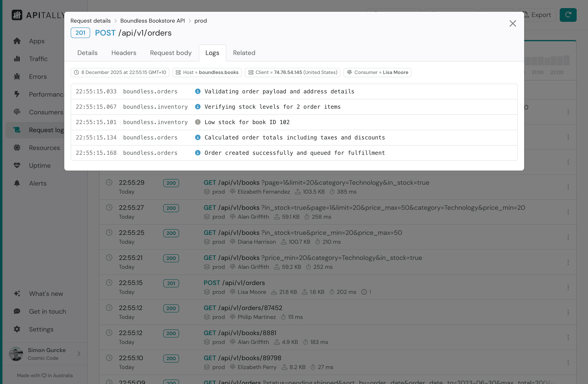The height and width of the screenshot is (384, 588).
Task: Click the refresh icon in the top right
Action: pos(568,15)
